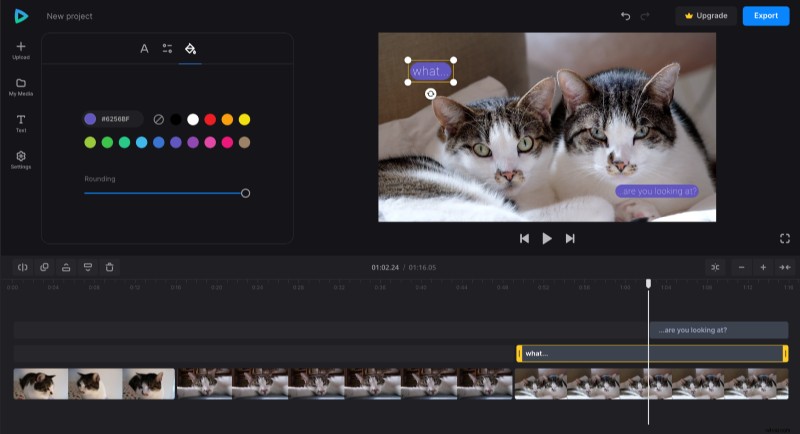The image size is (800, 434).
Task: Click the current time 01:02.24 display
Action: [385, 267]
